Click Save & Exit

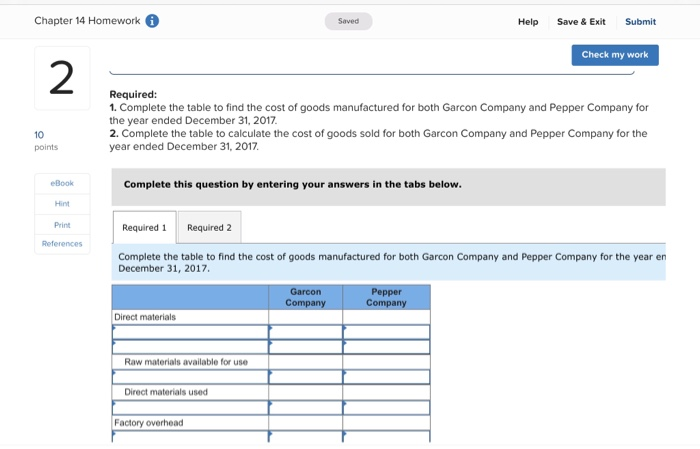(x=581, y=21)
